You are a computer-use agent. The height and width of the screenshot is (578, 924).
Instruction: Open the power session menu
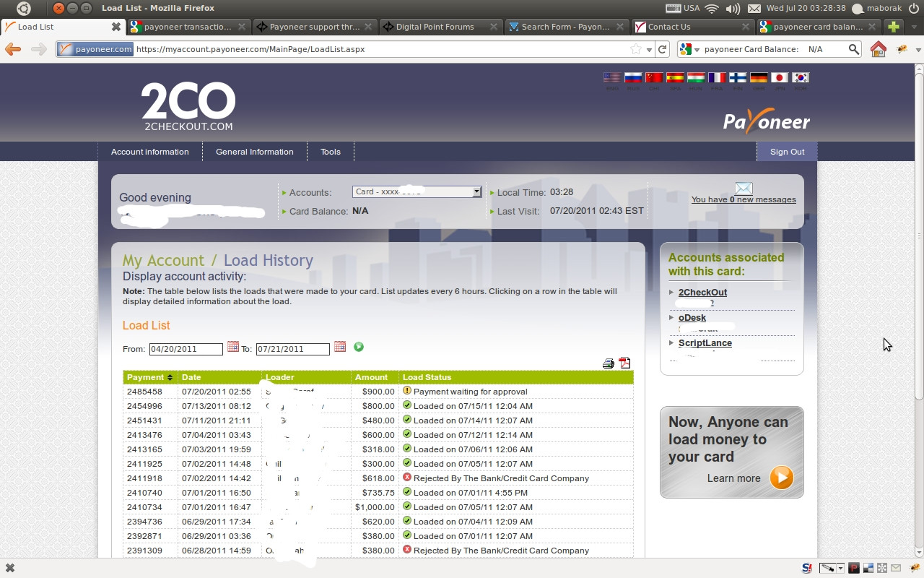click(912, 9)
